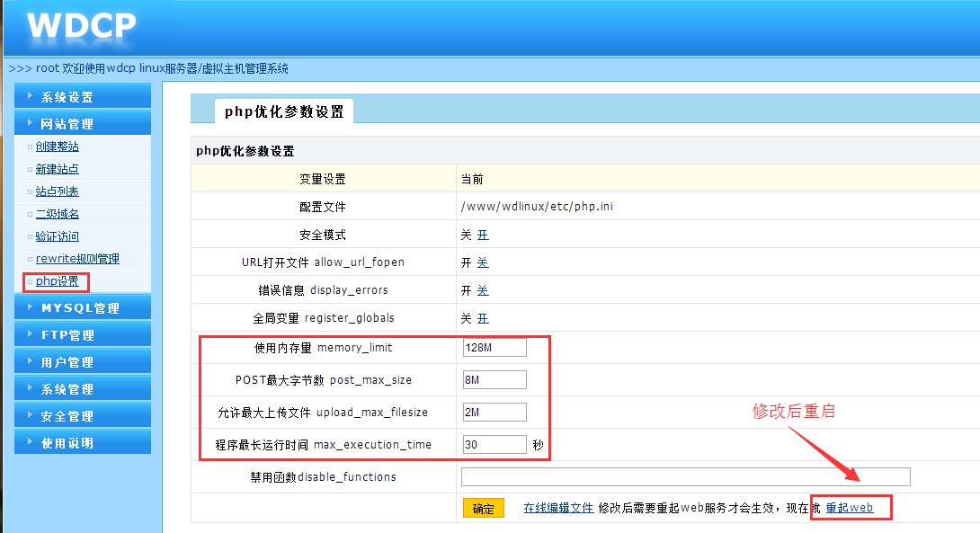This screenshot has width=980, height=533.
Task: Edit max_execution_time field showing 30
Action: pos(494,444)
